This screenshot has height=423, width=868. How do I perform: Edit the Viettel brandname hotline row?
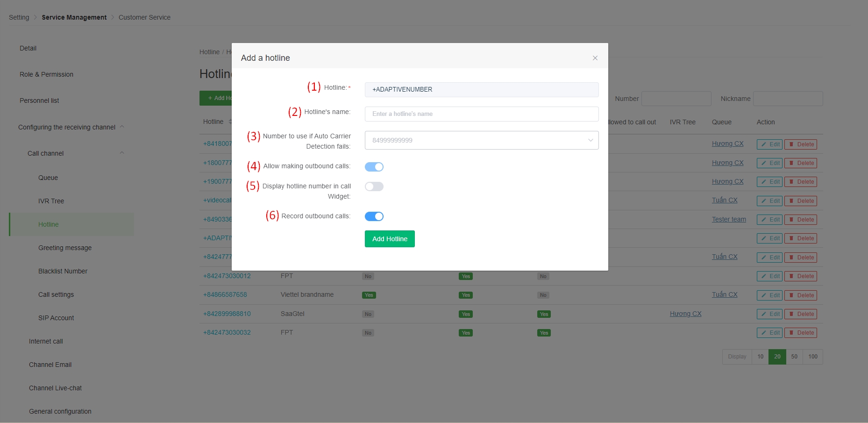tap(769, 295)
